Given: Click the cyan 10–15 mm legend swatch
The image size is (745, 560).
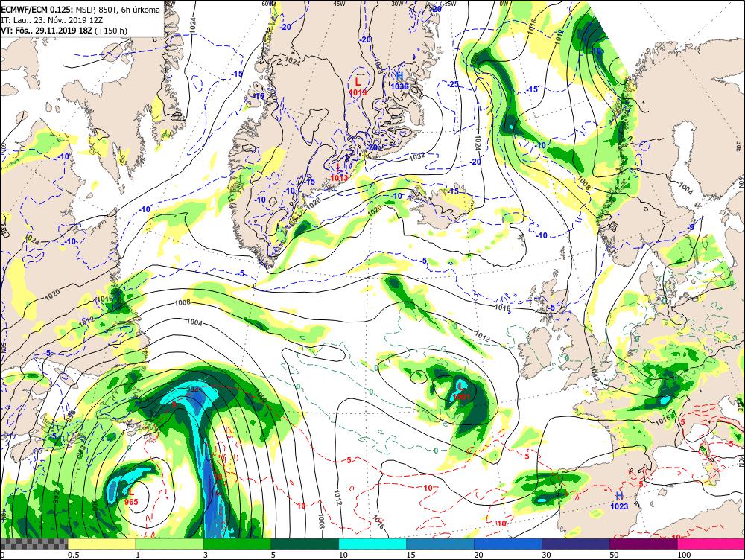Looking at the screenshot, I should (x=372, y=544).
